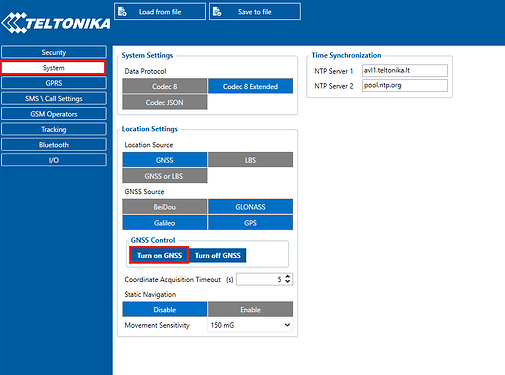Image resolution: width=505 pixels, height=375 pixels.
Task: Decrease Coordinate Acquisition Timeout with down arrow
Action: 288,282
